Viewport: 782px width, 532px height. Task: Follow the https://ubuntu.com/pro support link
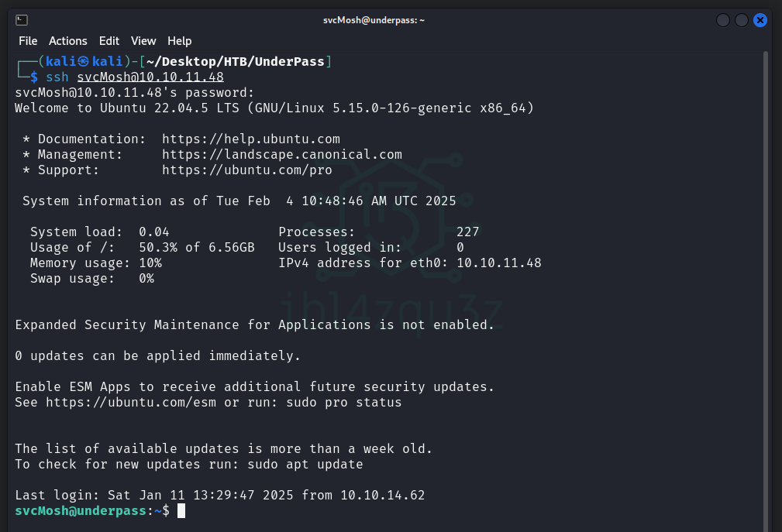tap(246, 170)
